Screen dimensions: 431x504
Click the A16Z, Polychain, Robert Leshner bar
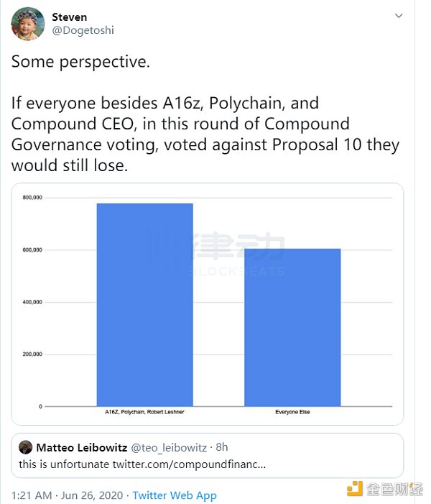point(145,305)
